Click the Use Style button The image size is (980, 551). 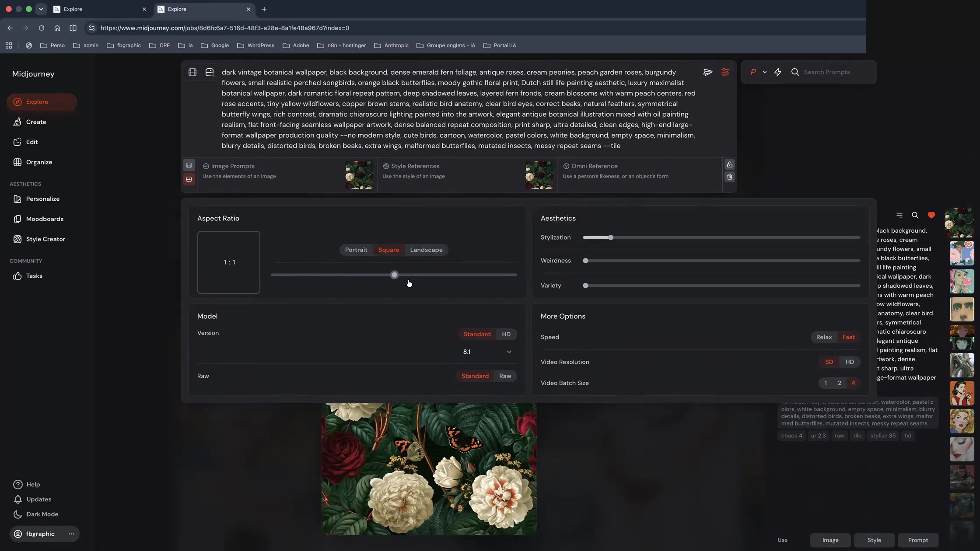click(874, 541)
